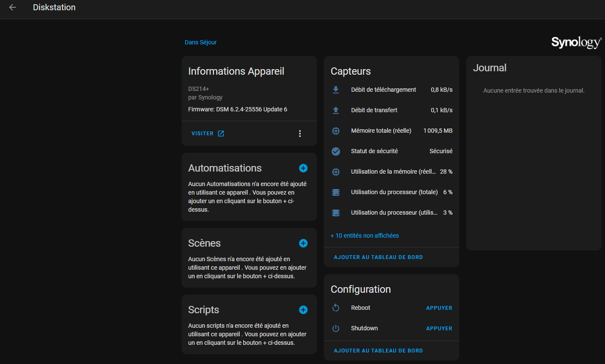605x364 pixels.
Task: Click the external link icon beside VISITER
Action: click(221, 134)
